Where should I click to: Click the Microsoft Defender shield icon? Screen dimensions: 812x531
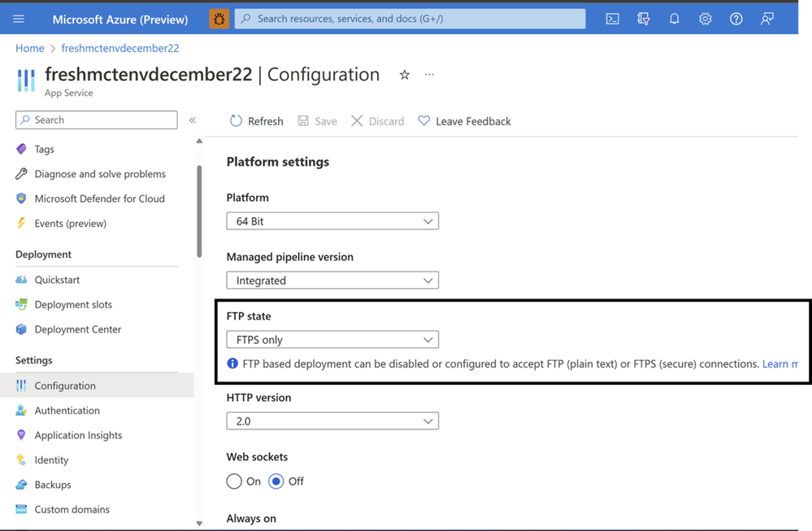click(21, 198)
